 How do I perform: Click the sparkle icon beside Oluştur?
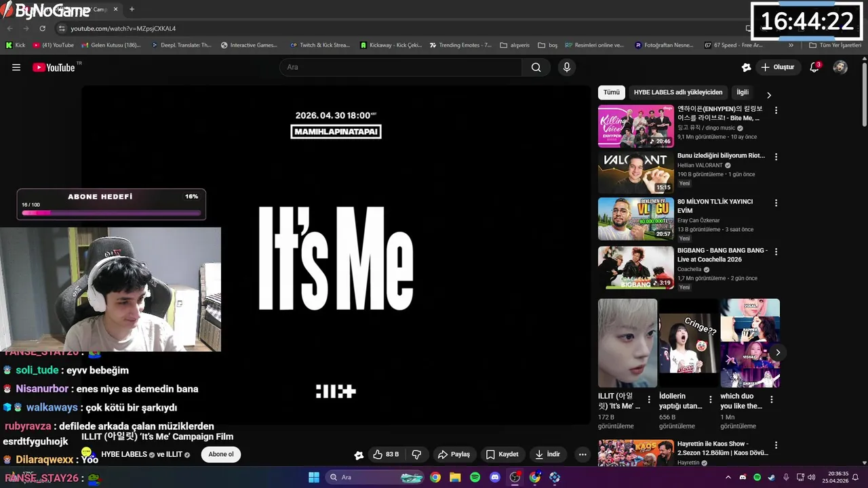[746, 67]
